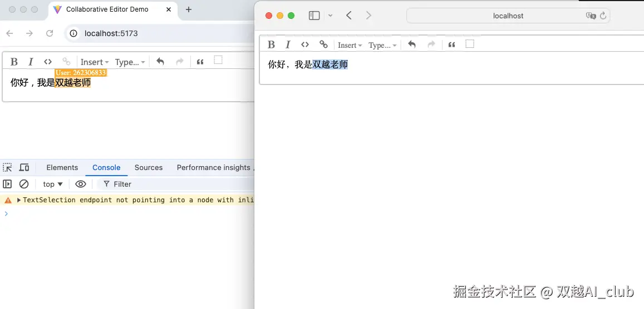The width and height of the screenshot is (644, 309).
Task: Add link in Safari editor toolbar
Action: [x=323, y=44]
